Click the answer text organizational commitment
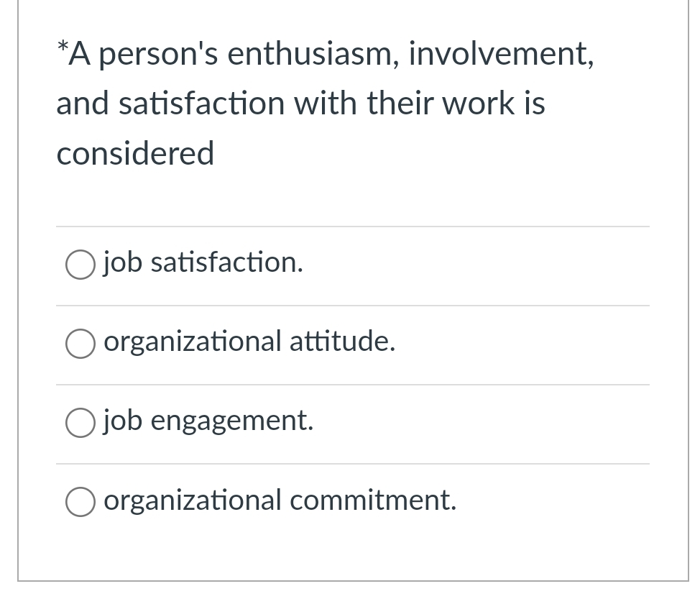The width and height of the screenshot is (700, 599). 280,499
